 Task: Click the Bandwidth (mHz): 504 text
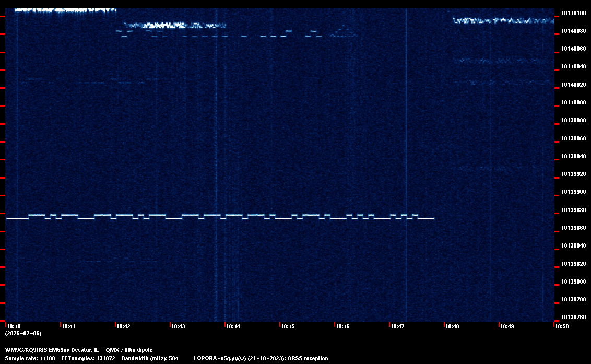150,358
